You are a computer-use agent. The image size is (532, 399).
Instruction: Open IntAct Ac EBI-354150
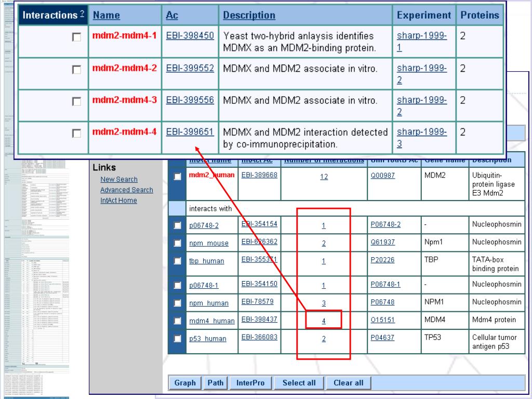pos(259,284)
